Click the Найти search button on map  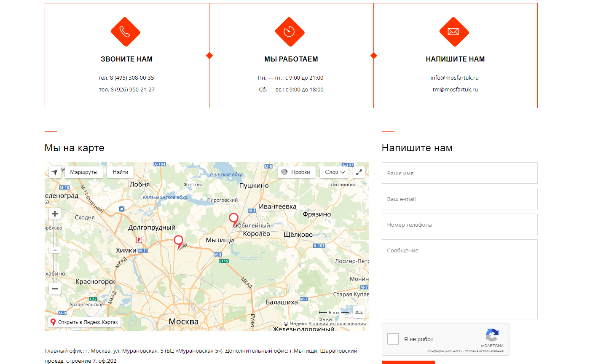pos(121,172)
